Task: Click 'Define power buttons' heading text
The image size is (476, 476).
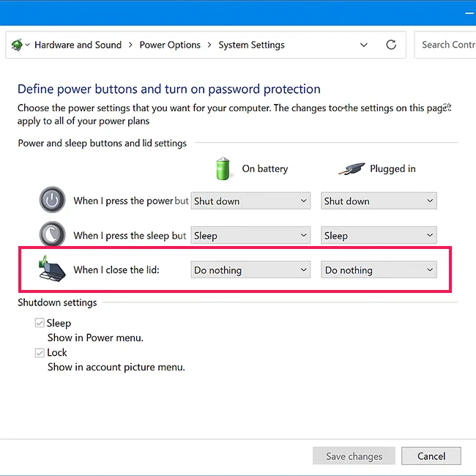Action: [168, 89]
